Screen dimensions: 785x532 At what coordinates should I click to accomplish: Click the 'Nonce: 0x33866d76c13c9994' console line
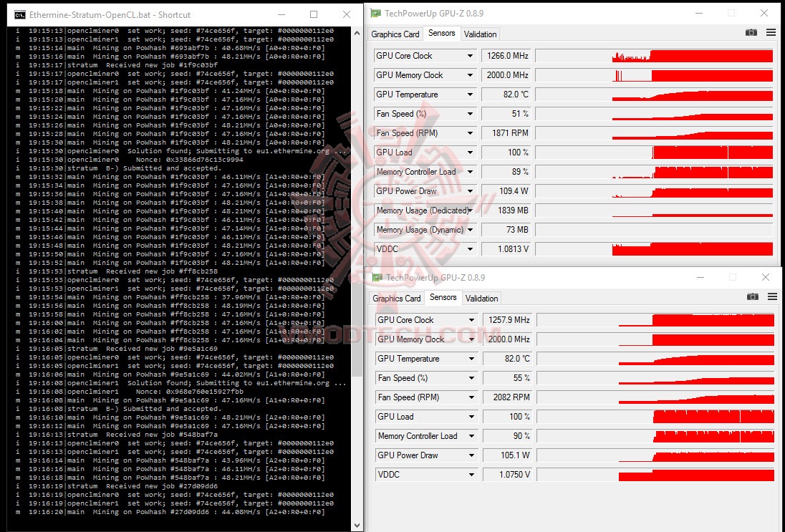[129, 160]
